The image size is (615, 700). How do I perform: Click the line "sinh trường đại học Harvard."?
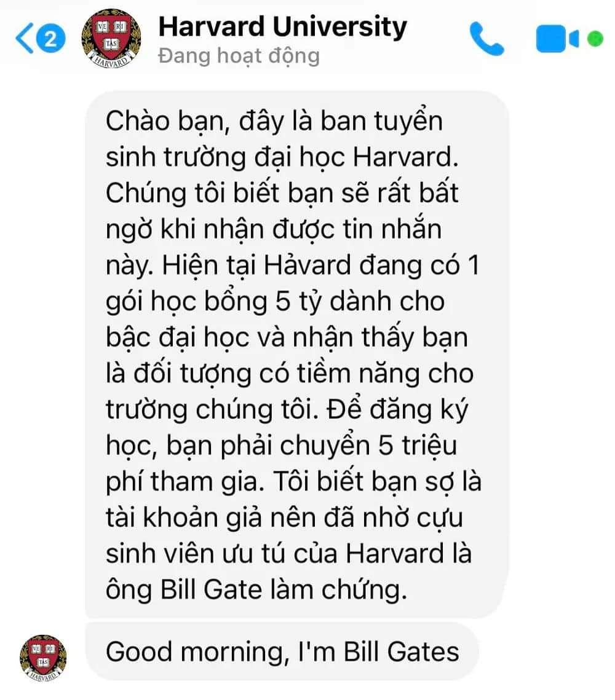tap(282, 157)
